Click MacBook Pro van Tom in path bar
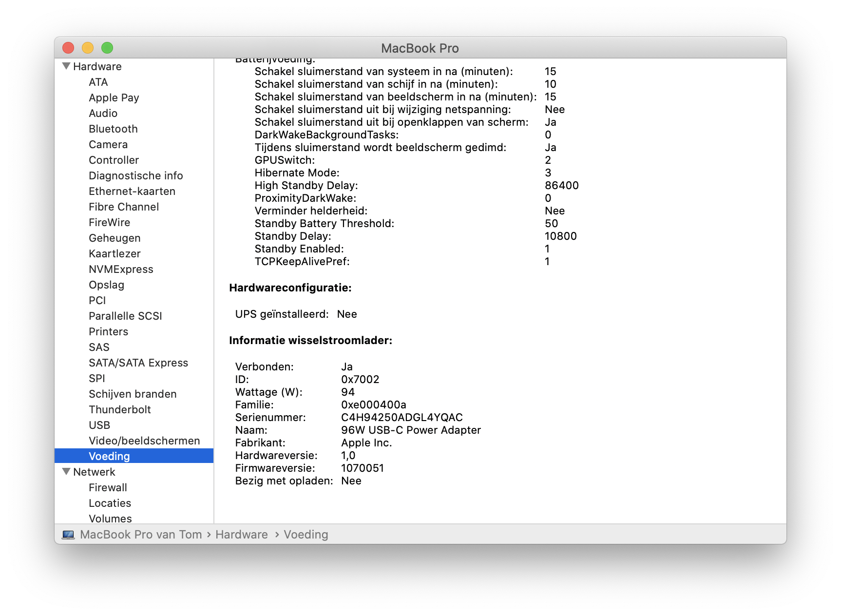Screen dimensions: 841x616 141,535
